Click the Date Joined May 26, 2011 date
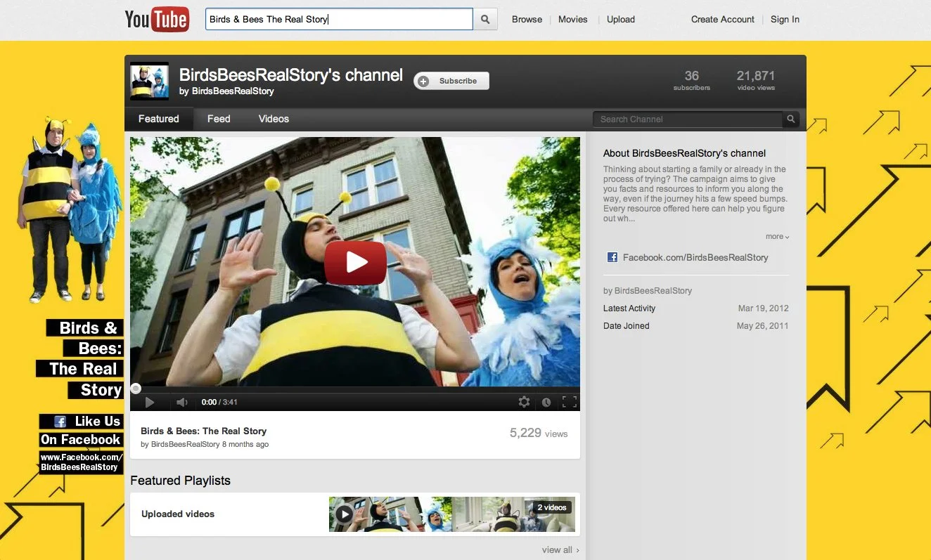The width and height of the screenshot is (931, 560). (x=762, y=326)
